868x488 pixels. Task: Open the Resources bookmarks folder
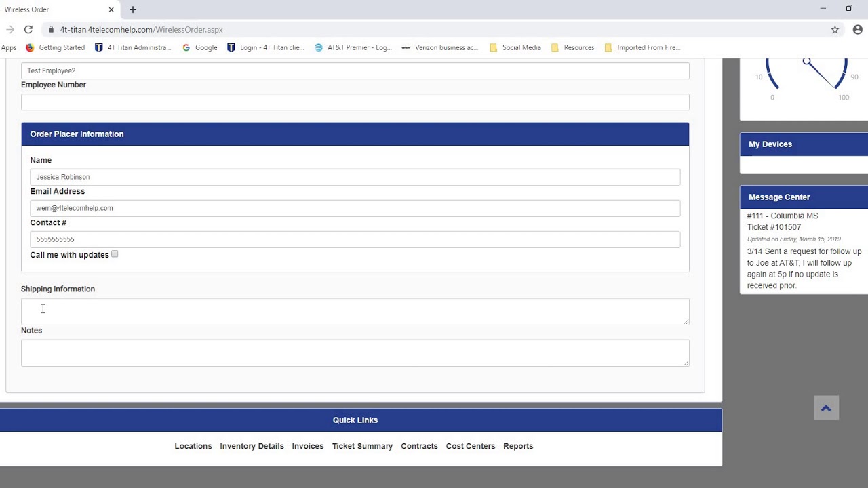tap(572, 47)
